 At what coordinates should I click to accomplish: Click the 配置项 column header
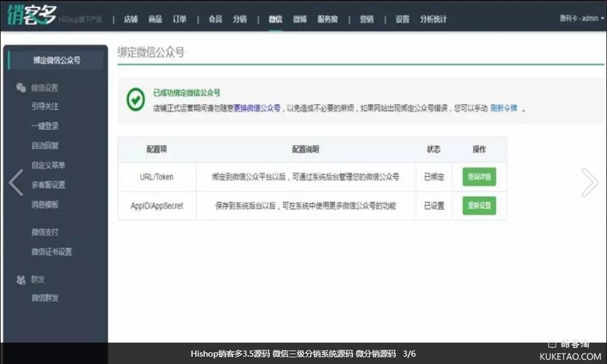pyautogui.click(x=157, y=149)
